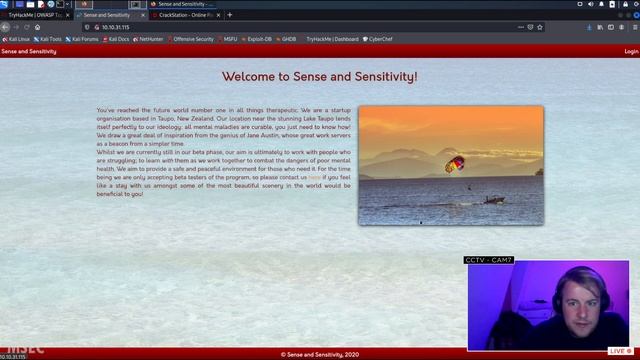Open the library icon in toolbar
The image size is (640, 360).
tap(600, 27)
